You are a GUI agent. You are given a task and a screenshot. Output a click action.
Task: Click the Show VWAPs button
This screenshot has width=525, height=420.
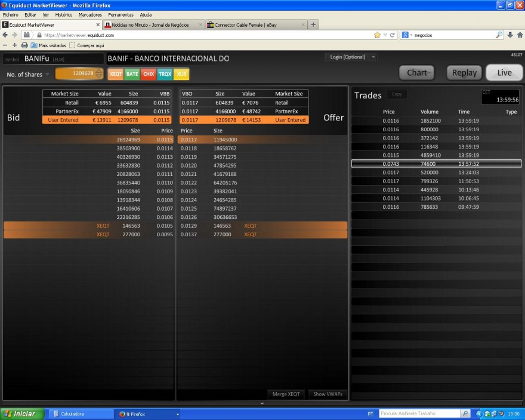(x=328, y=394)
